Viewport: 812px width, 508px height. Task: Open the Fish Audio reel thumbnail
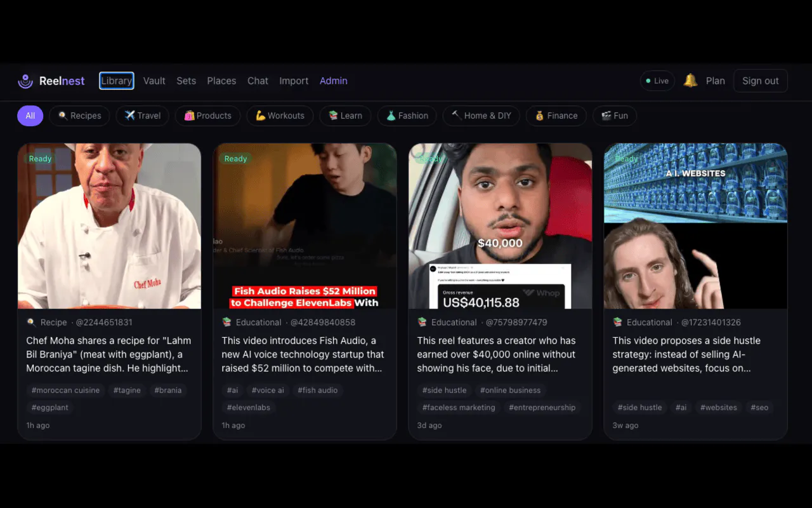(304, 226)
